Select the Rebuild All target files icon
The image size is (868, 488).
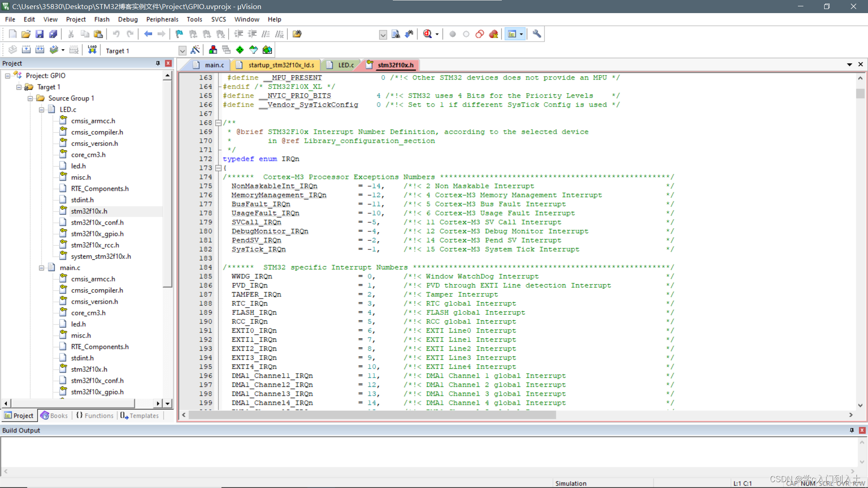tap(40, 50)
